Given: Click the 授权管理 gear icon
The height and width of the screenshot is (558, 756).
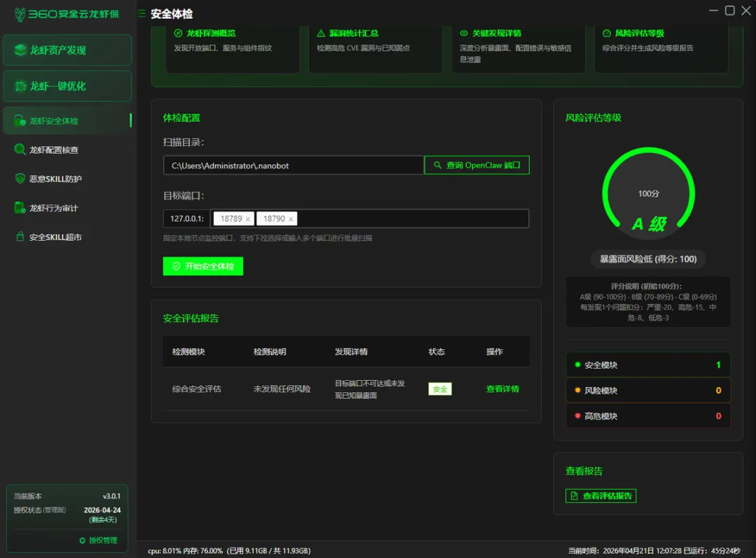Looking at the screenshot, I should tap(82, 540).
